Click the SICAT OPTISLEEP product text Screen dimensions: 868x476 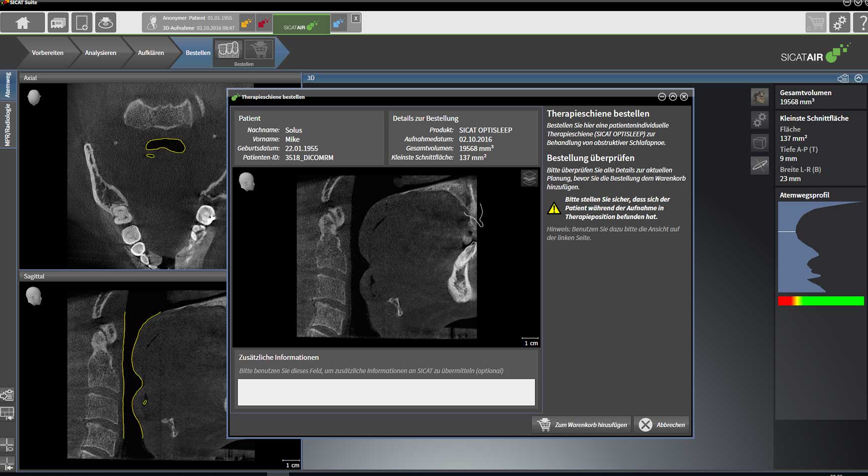pos(486,130)
